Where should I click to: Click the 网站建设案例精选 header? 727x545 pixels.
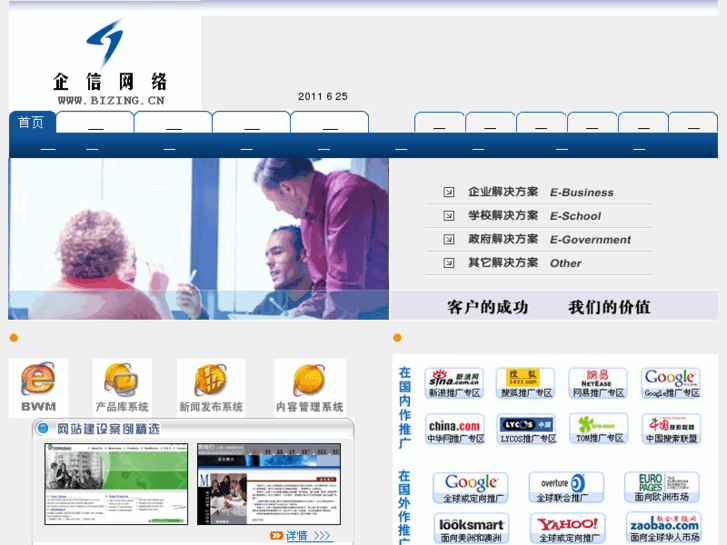(108, 429)
